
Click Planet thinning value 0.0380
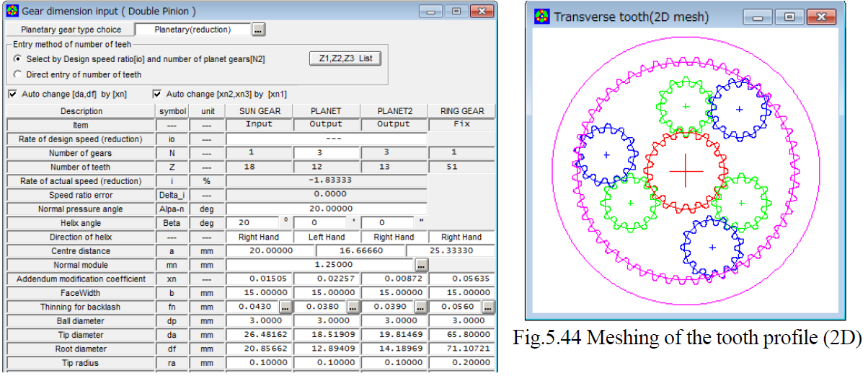pyautogui.click(x=320, y=307)
